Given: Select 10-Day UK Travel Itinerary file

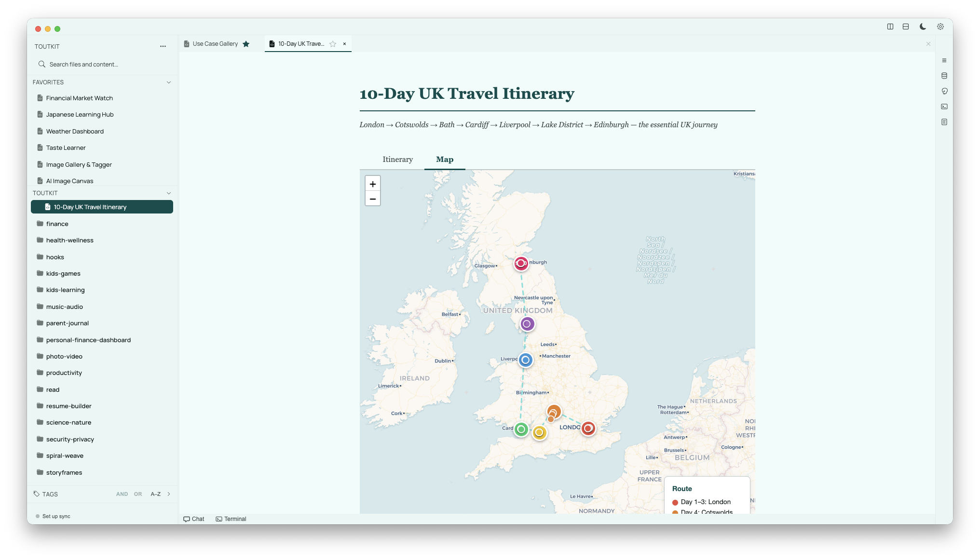Looking at the screenshot, I should tap(102, 207).
